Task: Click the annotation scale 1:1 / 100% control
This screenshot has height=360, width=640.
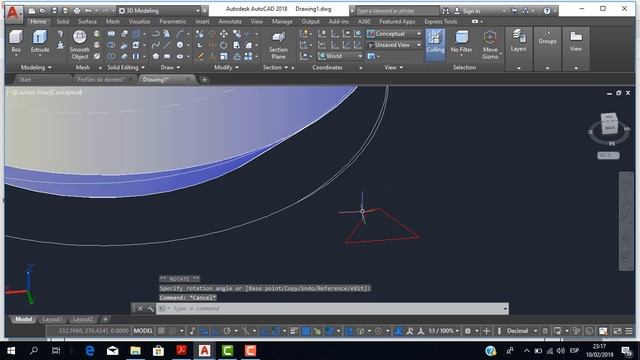Action: 444,331
